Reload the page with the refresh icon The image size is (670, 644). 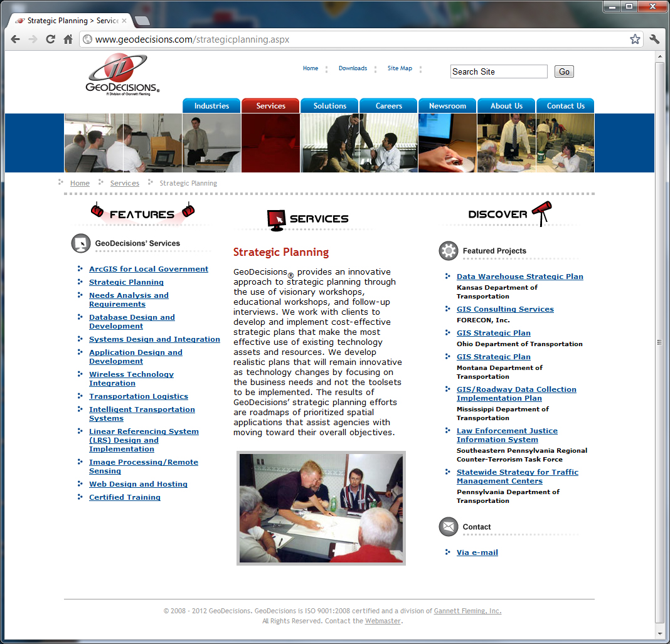(x=50, y=40)
